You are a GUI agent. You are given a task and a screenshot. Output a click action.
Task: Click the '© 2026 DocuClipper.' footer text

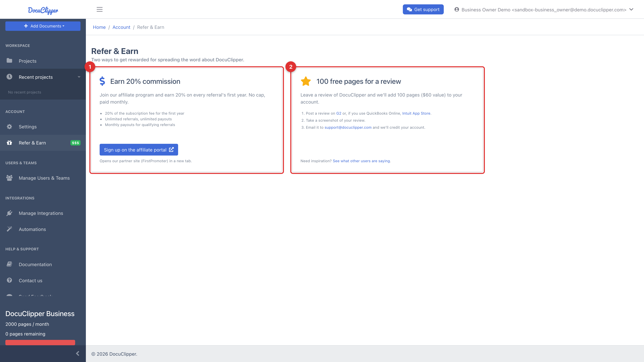pyautogui.click(x=114, y=354)
